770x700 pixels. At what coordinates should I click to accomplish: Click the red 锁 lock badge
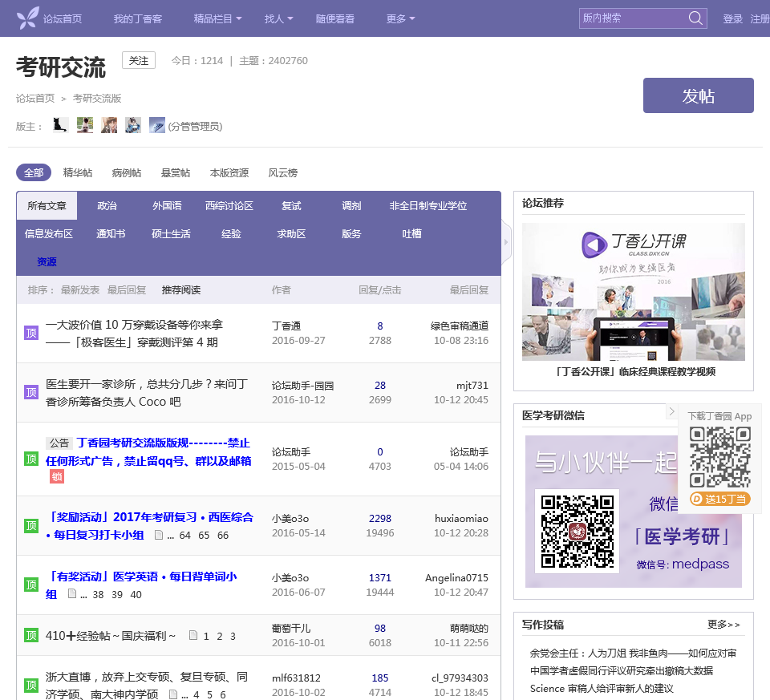[57, 476]
